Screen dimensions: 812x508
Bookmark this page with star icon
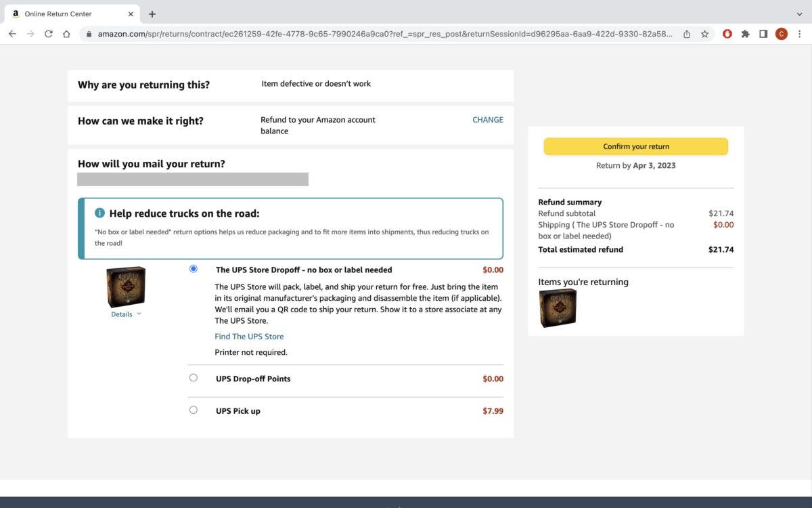(x=704, y=34)
